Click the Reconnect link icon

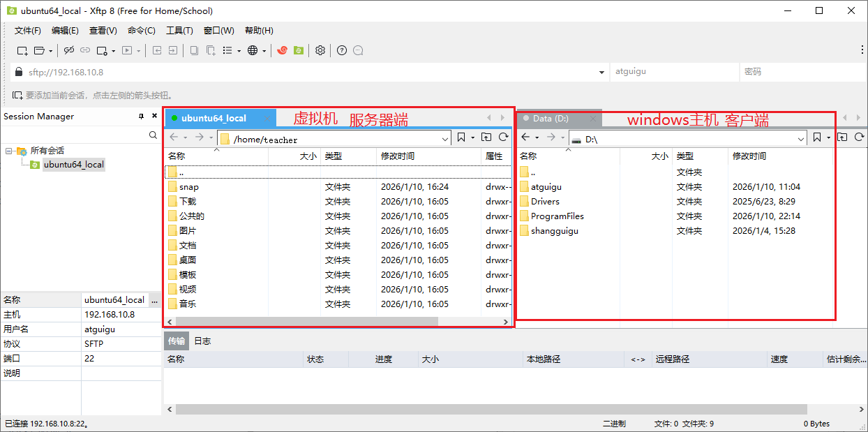(x=85, y=50)
